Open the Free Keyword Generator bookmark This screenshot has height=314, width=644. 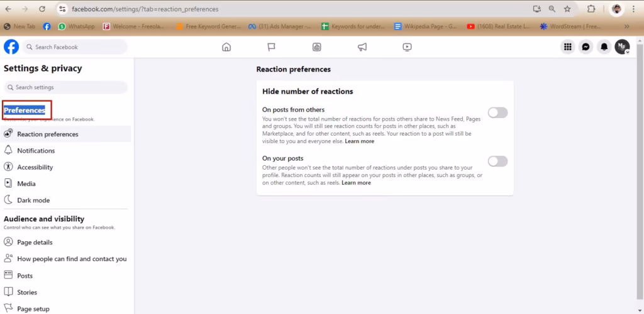tap(209, 26)
